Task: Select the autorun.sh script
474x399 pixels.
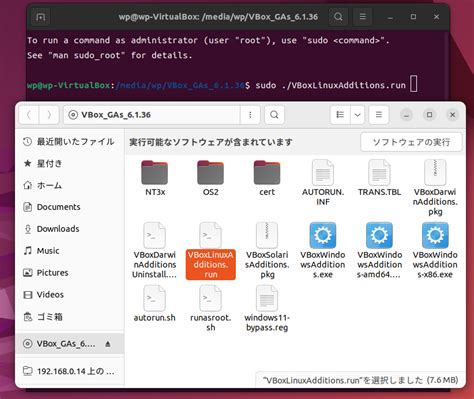Action: [x=154, y=304]
